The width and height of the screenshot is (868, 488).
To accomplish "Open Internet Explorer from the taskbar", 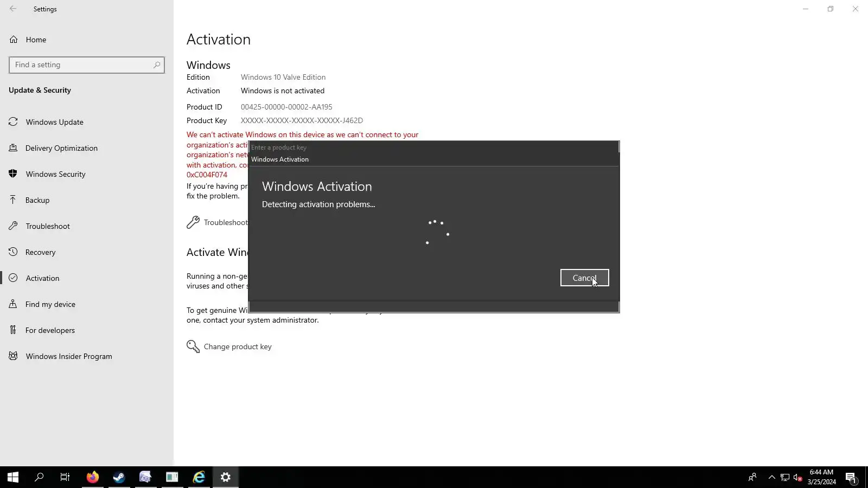I will pos(199,477).
